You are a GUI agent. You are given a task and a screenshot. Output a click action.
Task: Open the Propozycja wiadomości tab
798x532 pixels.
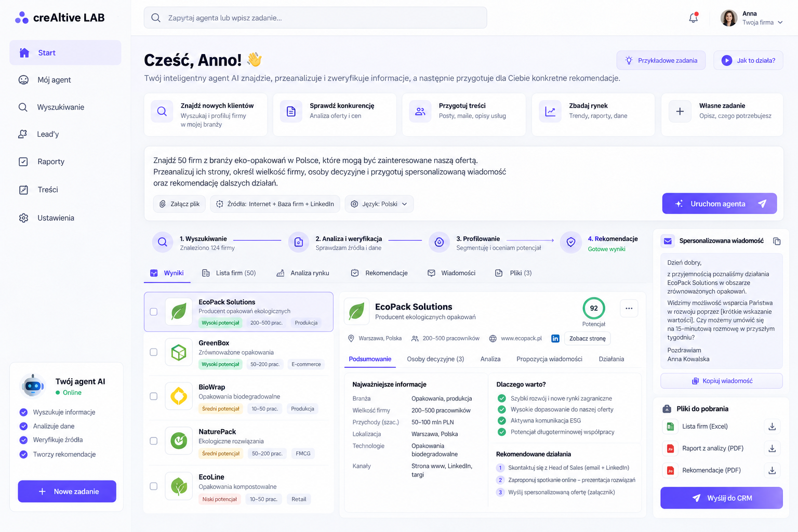(549, 359)
